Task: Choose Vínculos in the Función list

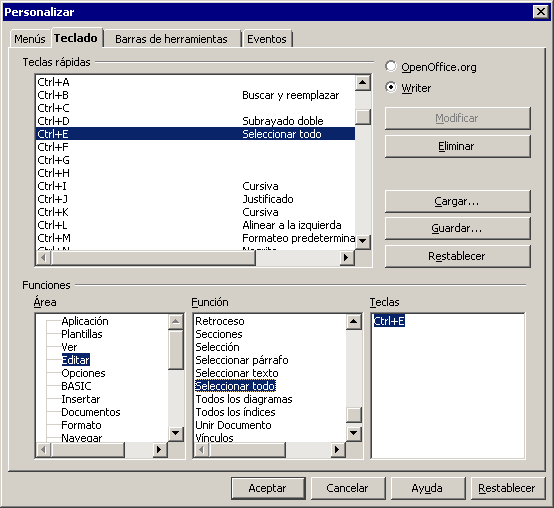Action: pyautogui.click(x=214, y=438)
